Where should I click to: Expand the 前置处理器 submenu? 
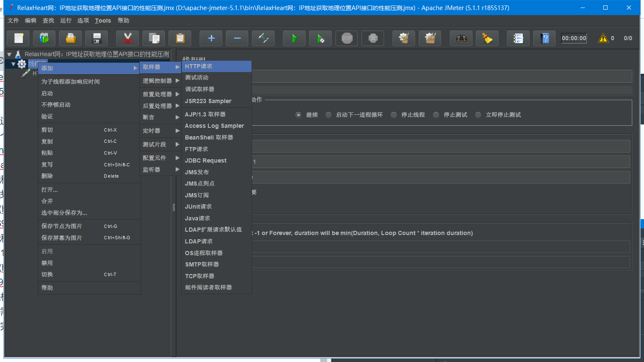[x=161, y=94]
